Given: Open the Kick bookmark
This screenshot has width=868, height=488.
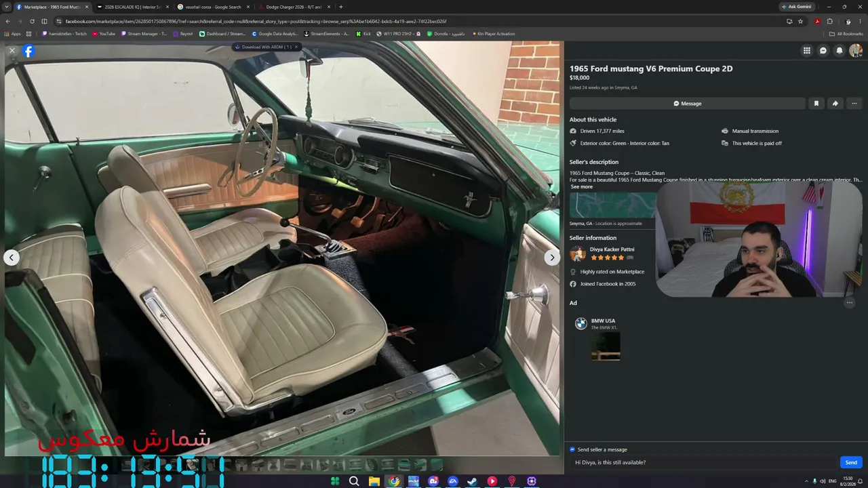Looking at the screenshot, I should coord(363,34).
